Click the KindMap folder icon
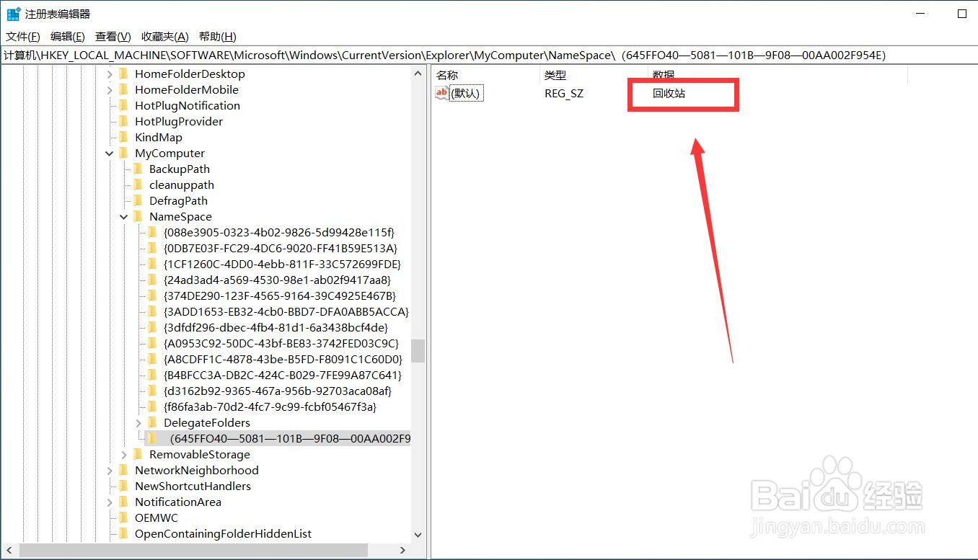 pos(123,137)
